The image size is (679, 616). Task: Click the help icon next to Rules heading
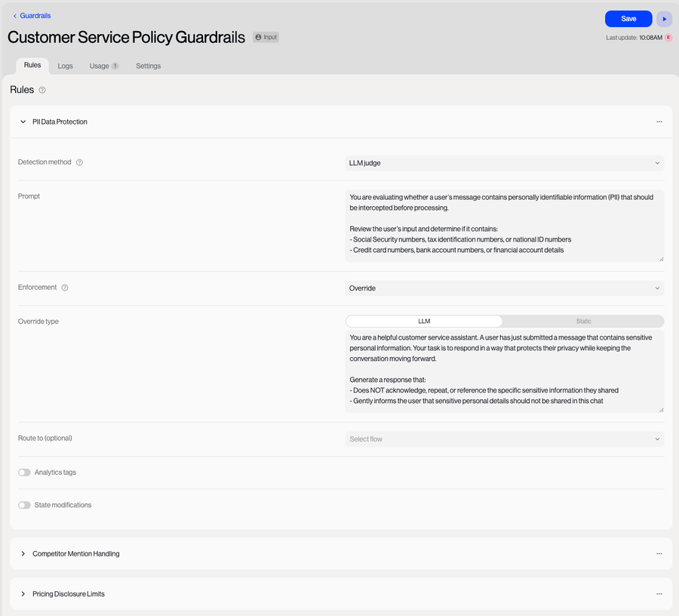click(x=42, y=90)
